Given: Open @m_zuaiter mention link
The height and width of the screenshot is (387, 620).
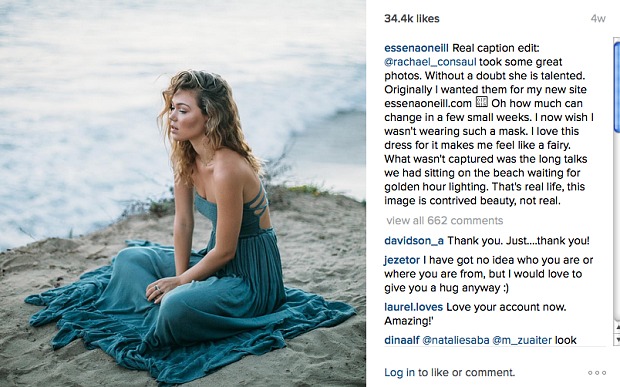Looking at the screenshot, I should [x=522, y=340].
